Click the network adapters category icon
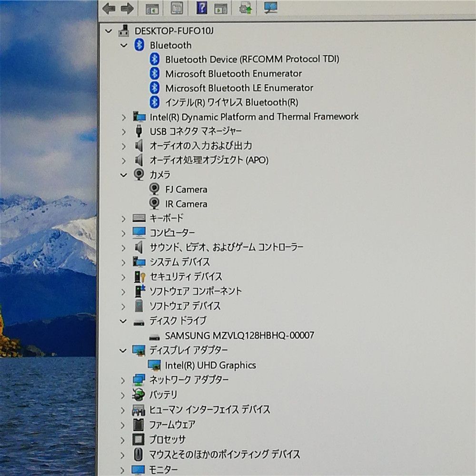Image resolution: width=476 pixels, height=476 pixels. pyautogui.click(x=139, y=380)
